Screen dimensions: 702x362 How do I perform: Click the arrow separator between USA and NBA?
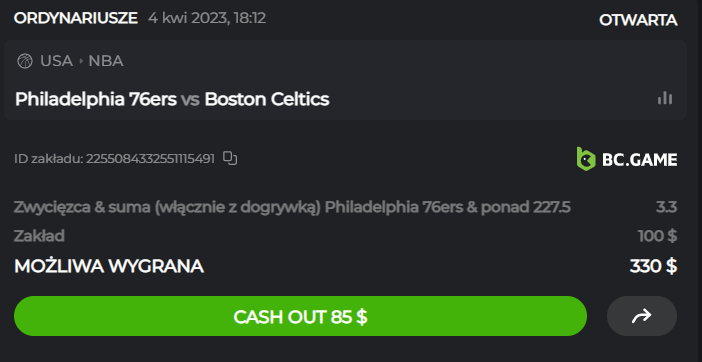(81, 61)
